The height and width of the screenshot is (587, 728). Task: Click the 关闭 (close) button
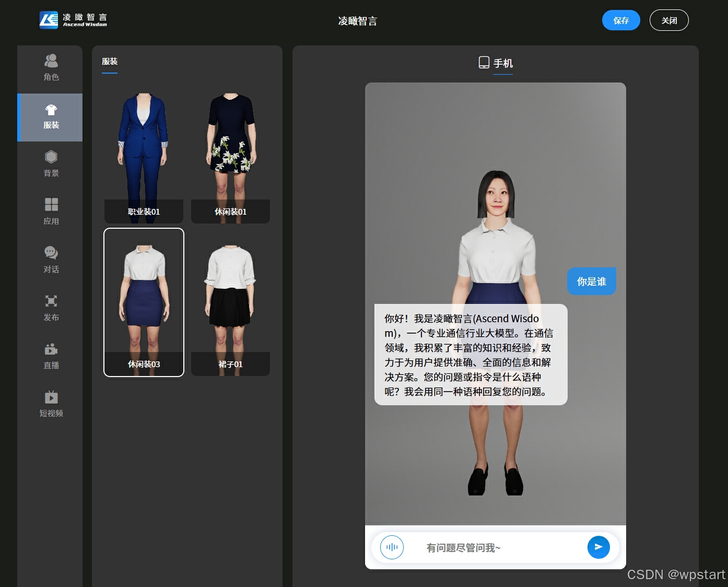coord(669,20)
